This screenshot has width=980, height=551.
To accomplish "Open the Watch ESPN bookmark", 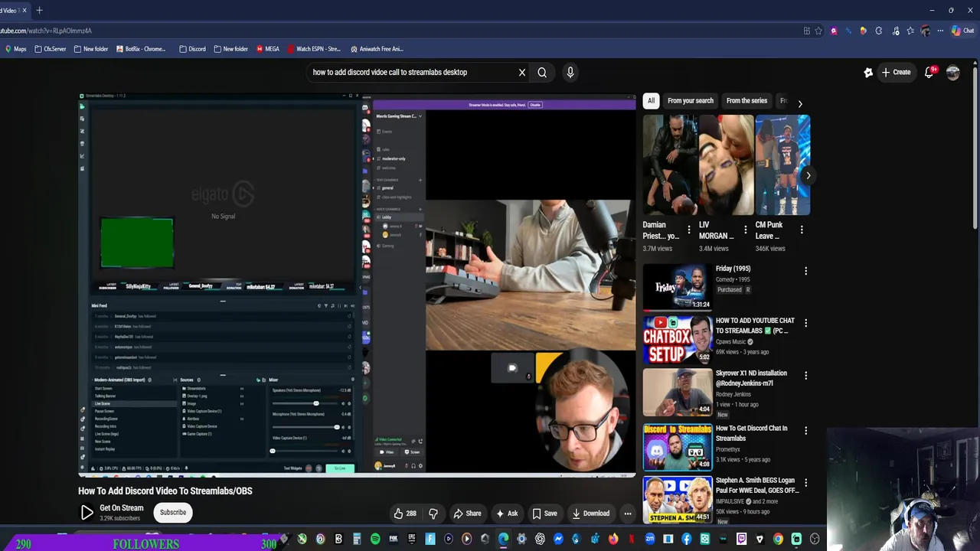I will click(314, 49).
